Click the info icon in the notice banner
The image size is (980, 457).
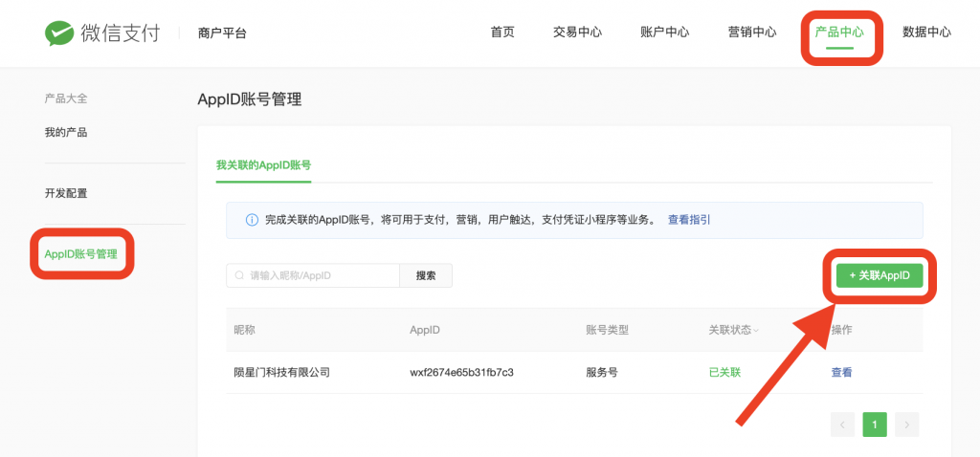(252, 220)
